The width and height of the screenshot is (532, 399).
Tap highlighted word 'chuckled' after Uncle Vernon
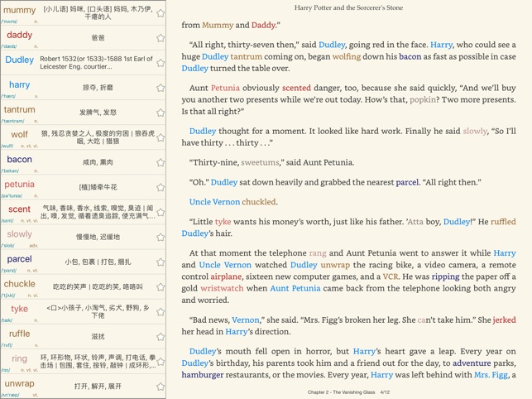pos(258,202)
